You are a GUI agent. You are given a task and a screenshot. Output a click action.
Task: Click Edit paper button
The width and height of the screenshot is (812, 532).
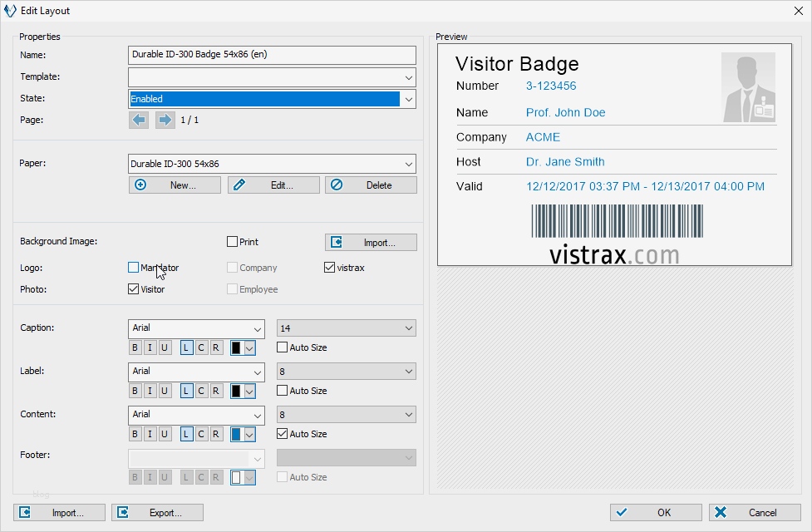(x=273, y=185)
